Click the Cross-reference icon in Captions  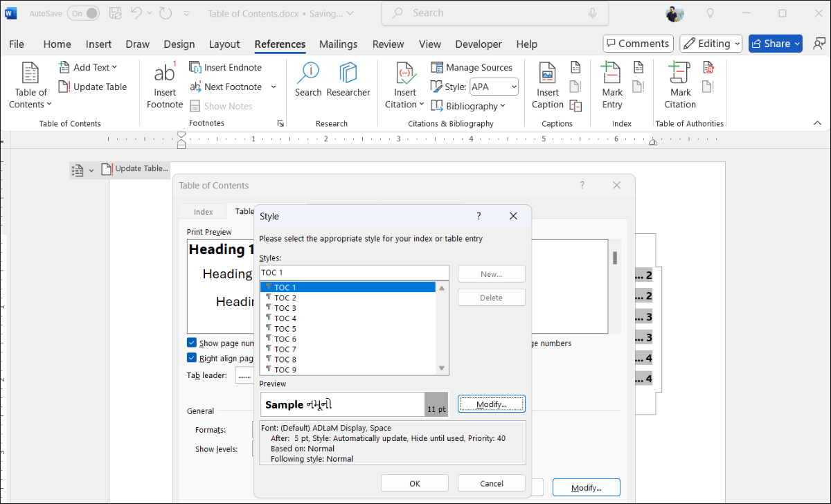(575, 106)
